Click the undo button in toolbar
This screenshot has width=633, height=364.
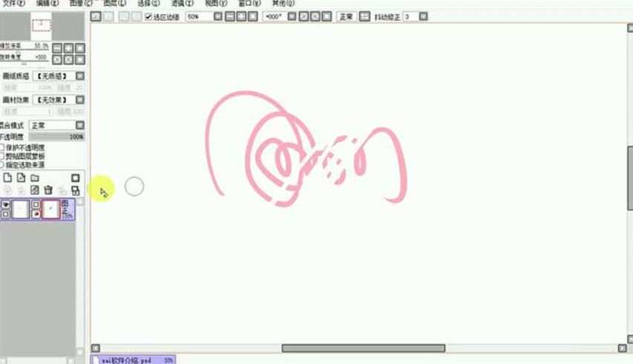tap(96, 16)
